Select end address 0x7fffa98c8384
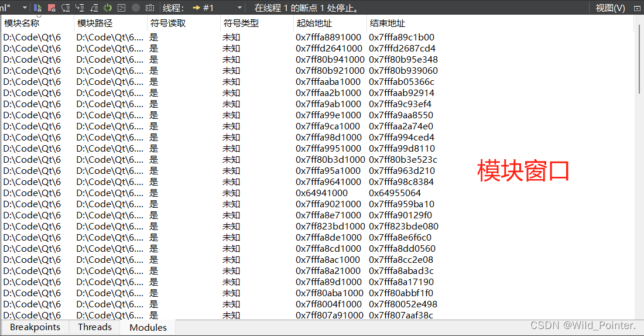The height and width of the screenshot is (336, 644). pos(401,181)
